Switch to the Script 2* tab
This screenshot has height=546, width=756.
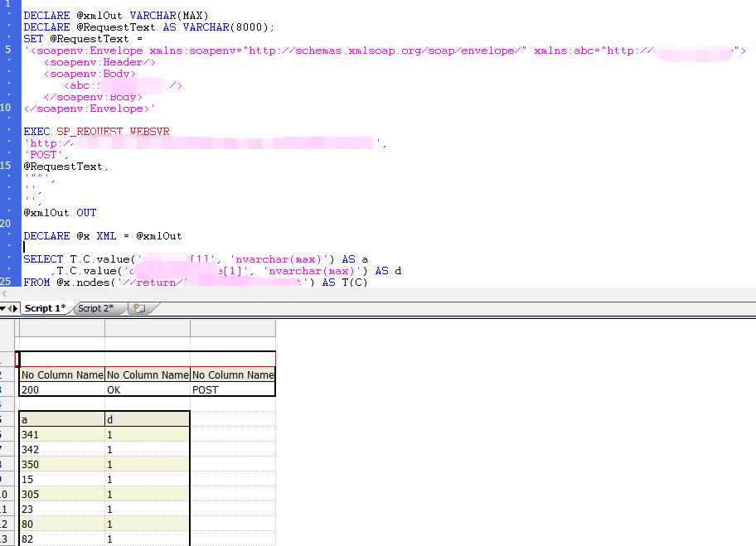(x=96, y=308)
